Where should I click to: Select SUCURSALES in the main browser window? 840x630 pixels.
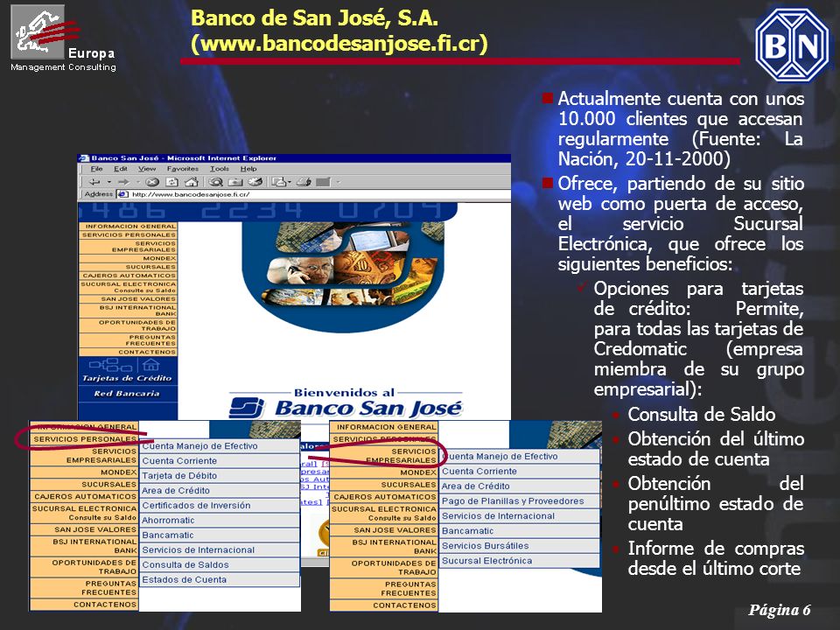[x=128, y=268]
